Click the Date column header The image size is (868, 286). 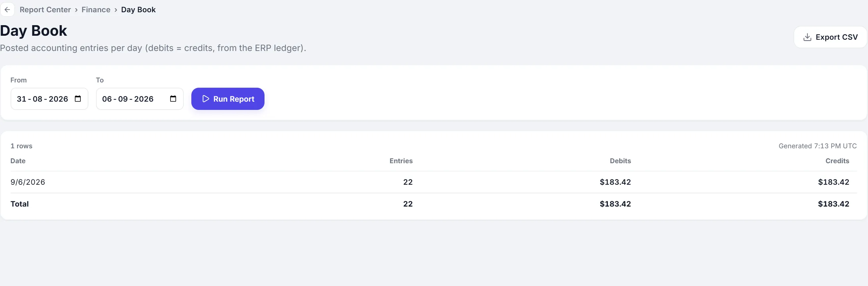click(18, 161)
